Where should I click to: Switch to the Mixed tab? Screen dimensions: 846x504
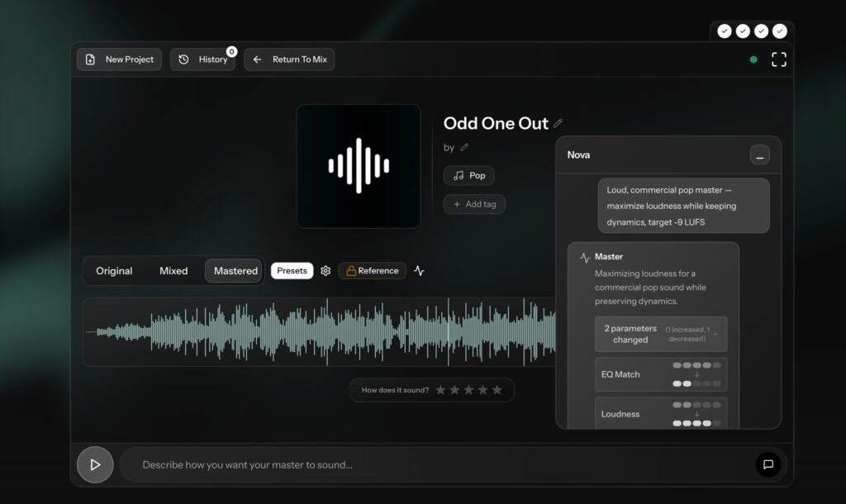(173, 270)
